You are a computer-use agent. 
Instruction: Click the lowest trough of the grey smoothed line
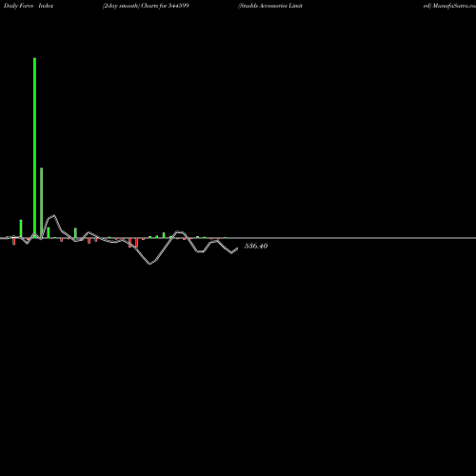coord(150,264)
